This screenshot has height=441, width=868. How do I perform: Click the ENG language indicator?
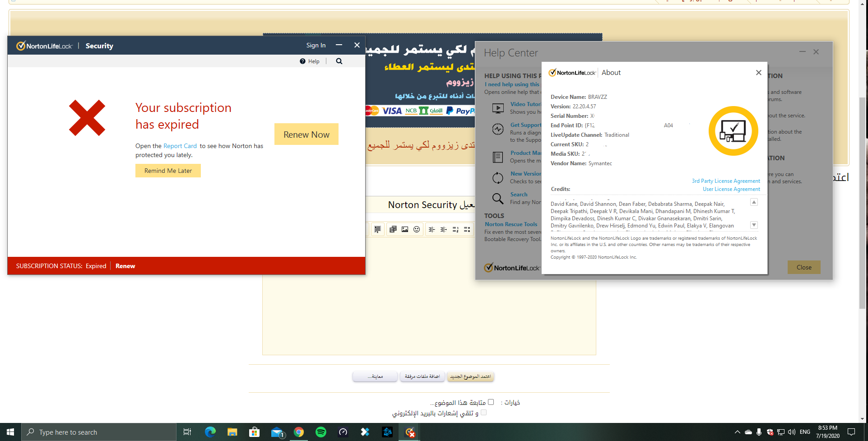point(805,432)
